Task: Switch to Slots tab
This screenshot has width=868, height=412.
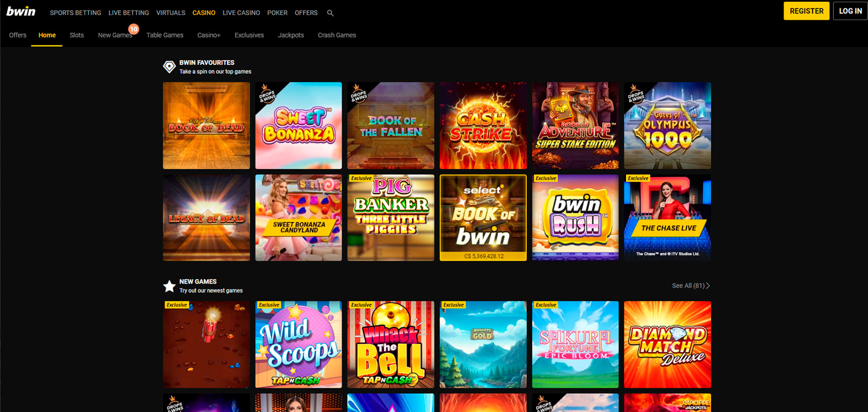Action: coord(77,35)
